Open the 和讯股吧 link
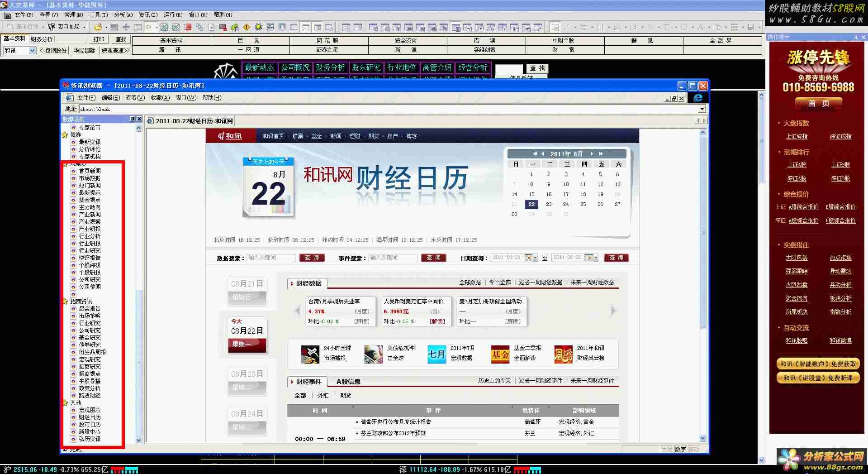868x474 pixels. click(x=797, y=340)
